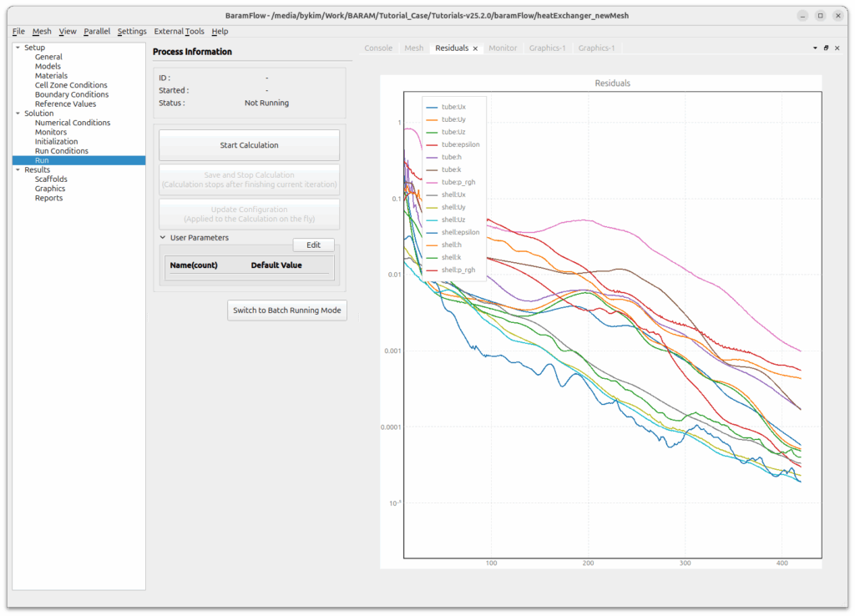Open the first Graphics-1 tab
This screenshot has height=616, width=855.
[548, 48]
